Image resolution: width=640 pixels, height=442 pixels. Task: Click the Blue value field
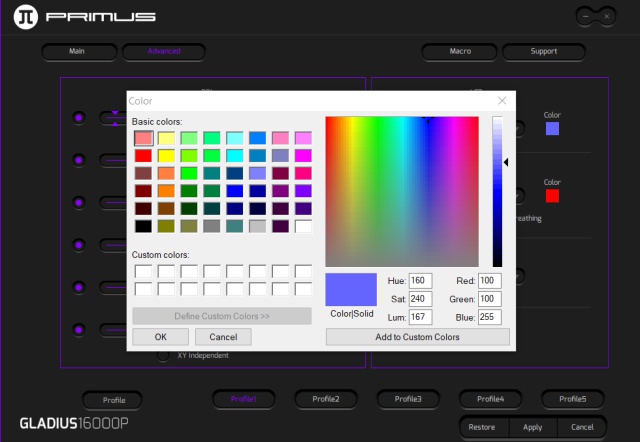tap(489, 317)
